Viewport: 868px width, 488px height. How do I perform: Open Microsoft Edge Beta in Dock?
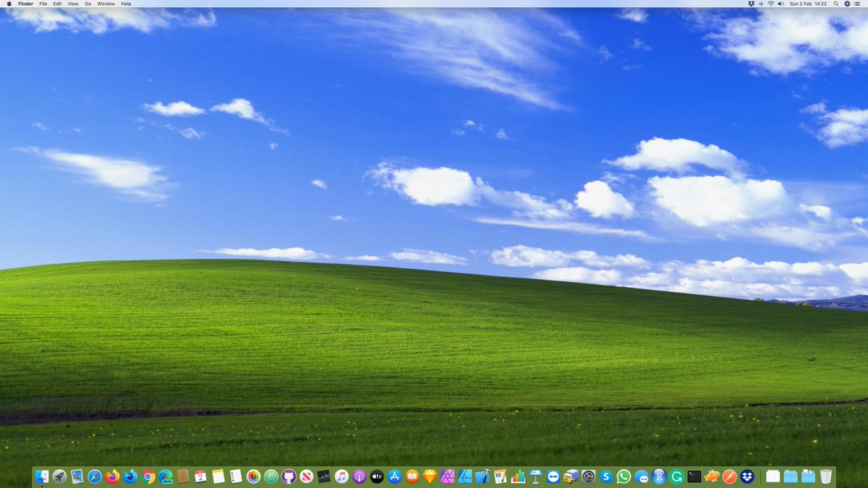pyautogui.click(x=166, y=476)
